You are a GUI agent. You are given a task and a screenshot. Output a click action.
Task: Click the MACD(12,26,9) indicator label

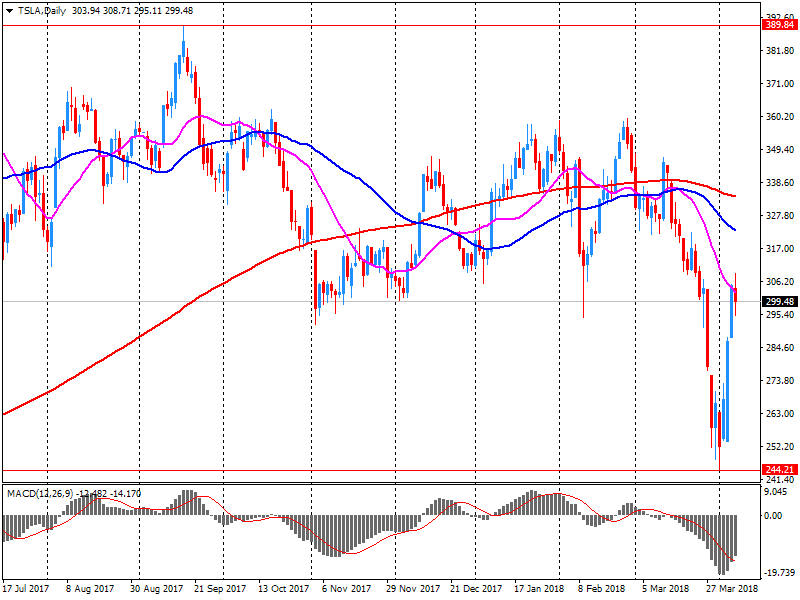tap(41, 493)
